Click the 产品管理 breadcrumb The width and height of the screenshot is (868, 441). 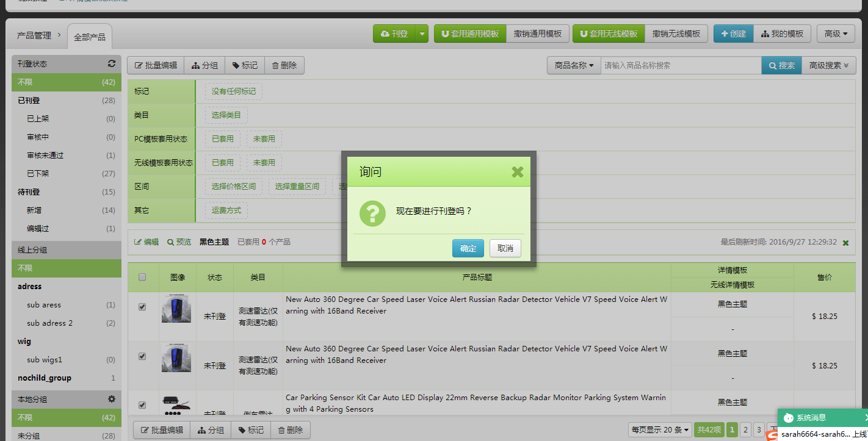(34, 35)
